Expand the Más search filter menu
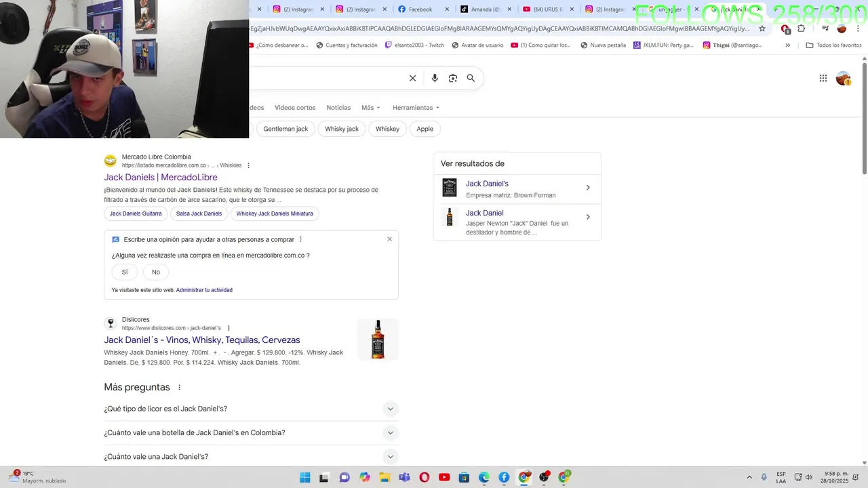Viewport: 868px width, 488px height. coord(371,108)
